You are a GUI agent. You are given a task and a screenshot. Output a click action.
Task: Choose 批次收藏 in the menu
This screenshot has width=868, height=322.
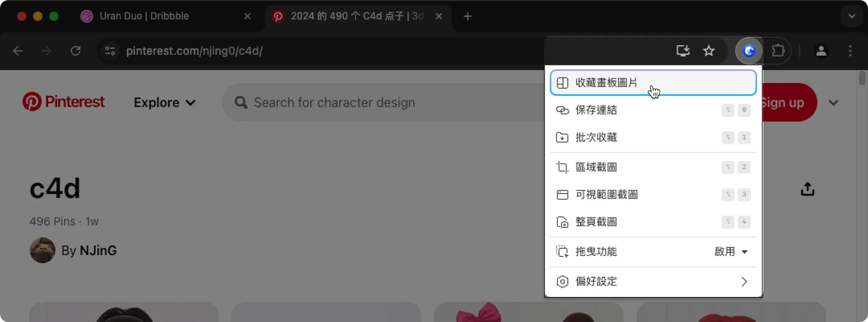click(653, 137)
